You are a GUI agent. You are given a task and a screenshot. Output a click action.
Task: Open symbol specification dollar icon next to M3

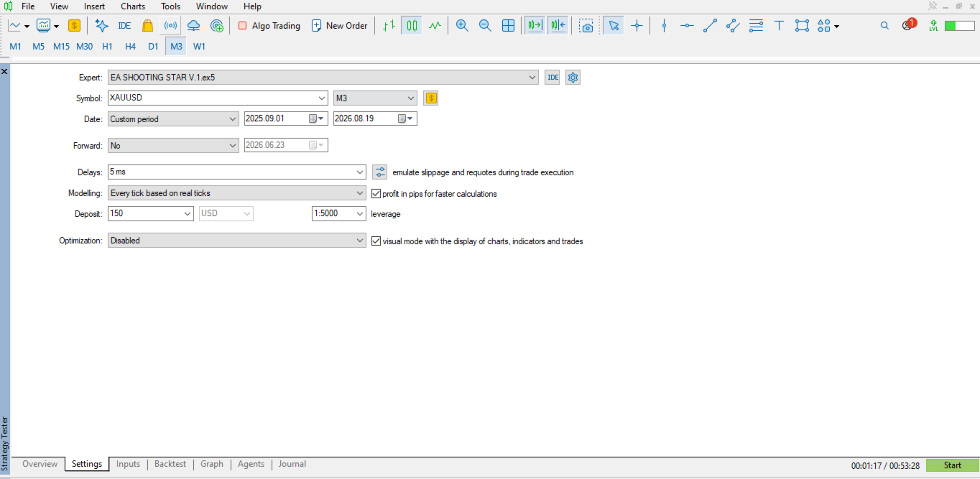430,98
